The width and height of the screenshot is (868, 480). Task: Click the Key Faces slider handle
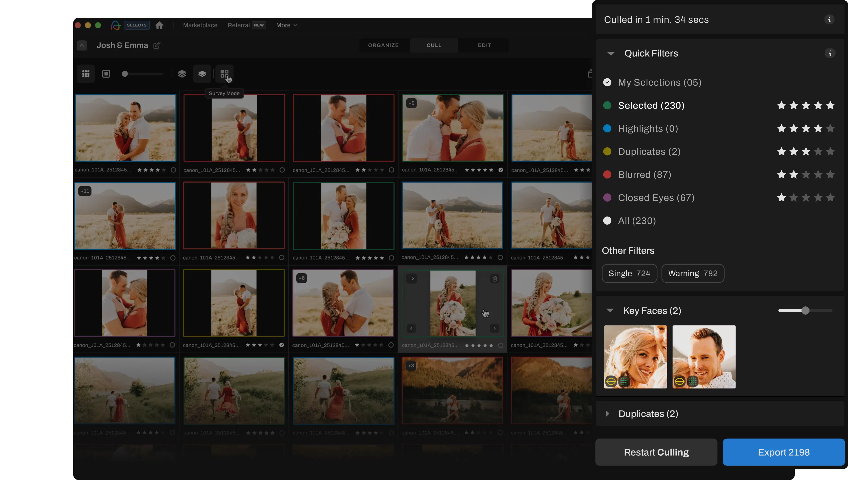805,311
